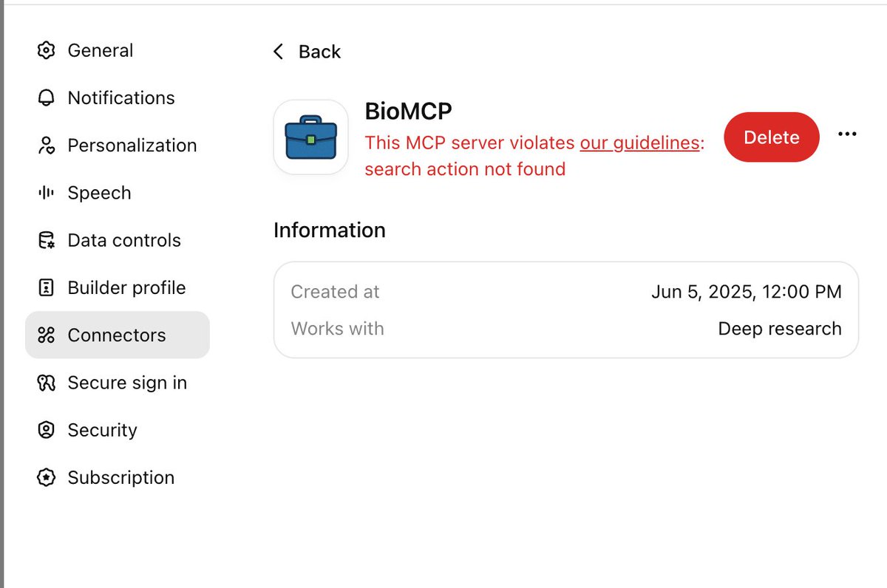
Task: Open the three-dots more options menu
Action: 847,134
